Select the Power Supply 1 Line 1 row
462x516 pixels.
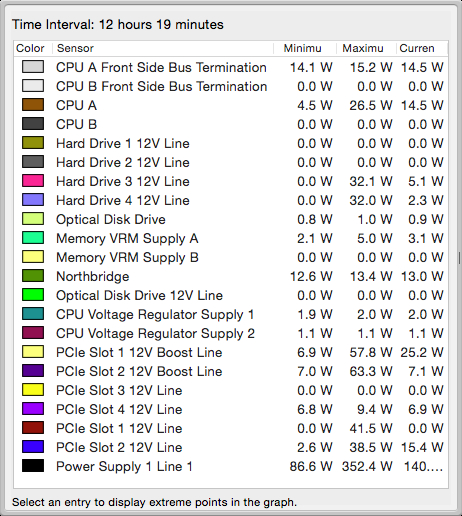click(x=231, y=466)
